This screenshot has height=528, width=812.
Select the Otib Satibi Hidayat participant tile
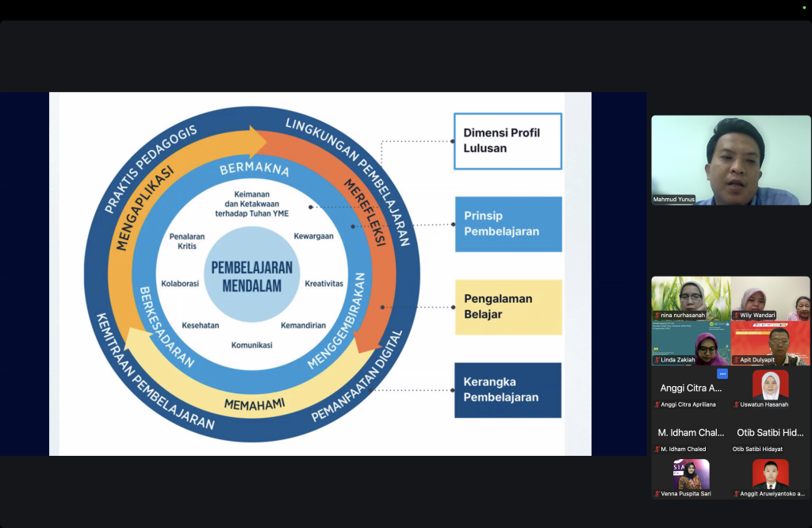pyautogui.click(x=771, y=434)
